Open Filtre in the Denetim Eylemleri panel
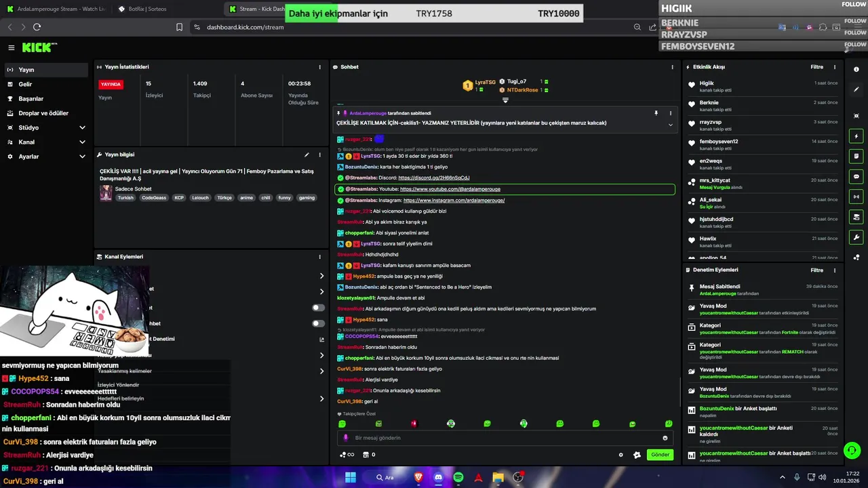The width and height of the screenshot is (868, 488). (x=817, y=270)
